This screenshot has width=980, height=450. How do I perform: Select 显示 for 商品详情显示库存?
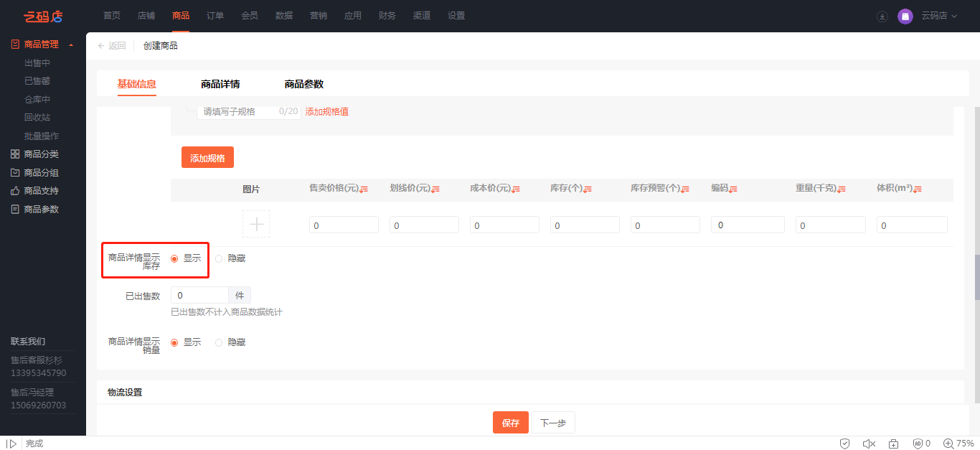coord(174,258)
